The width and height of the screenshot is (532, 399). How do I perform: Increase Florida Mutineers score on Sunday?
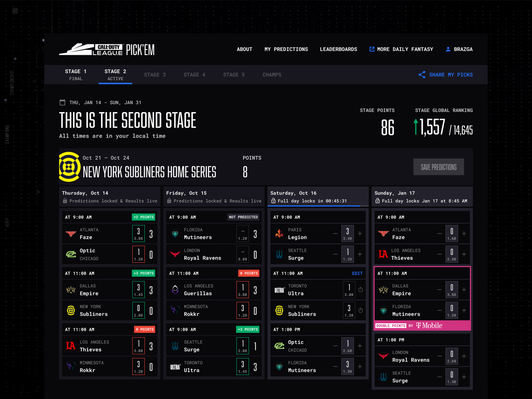click(464, 310)
